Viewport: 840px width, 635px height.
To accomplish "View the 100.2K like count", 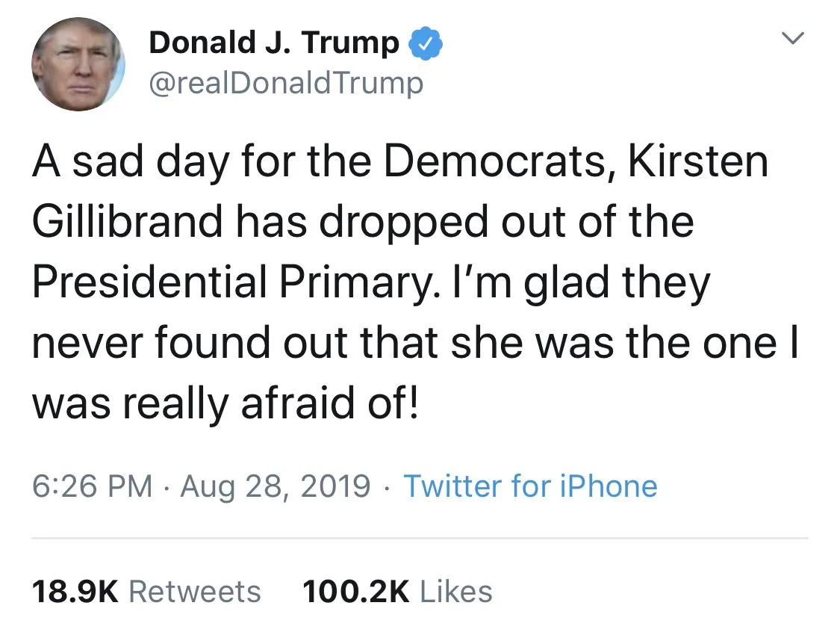I will pyautogui.click(x=355, y=592).
